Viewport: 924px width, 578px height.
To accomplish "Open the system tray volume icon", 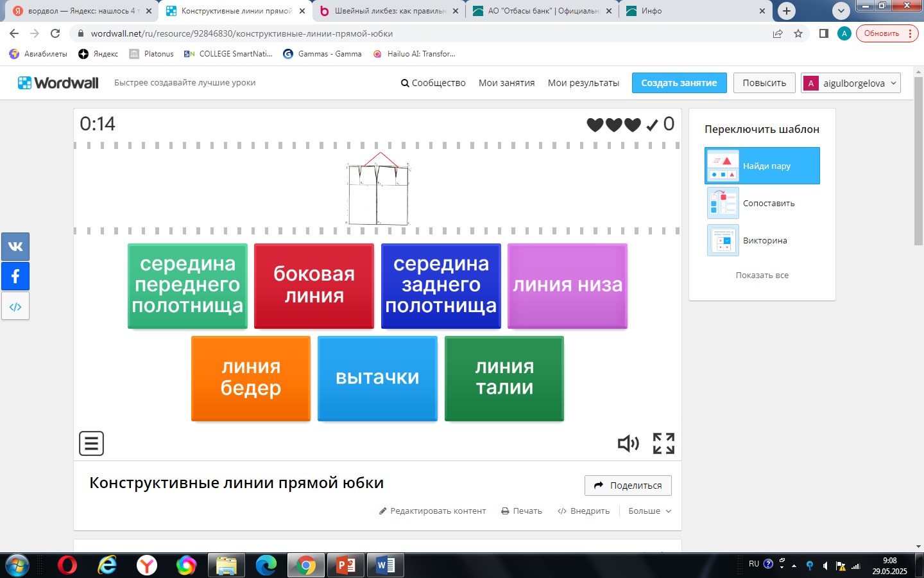I will pyautogui.click(x=825, y=566).
